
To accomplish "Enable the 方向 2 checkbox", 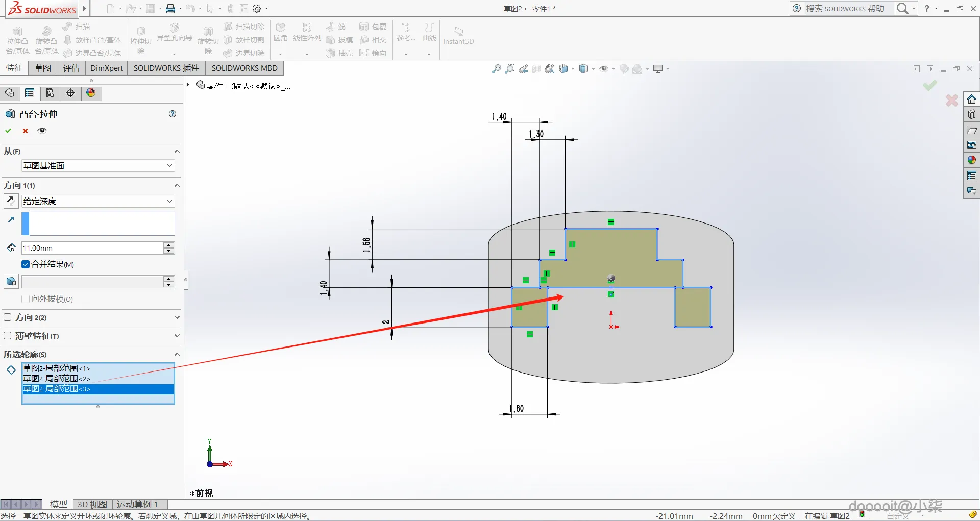I will (x=8, y=317).
